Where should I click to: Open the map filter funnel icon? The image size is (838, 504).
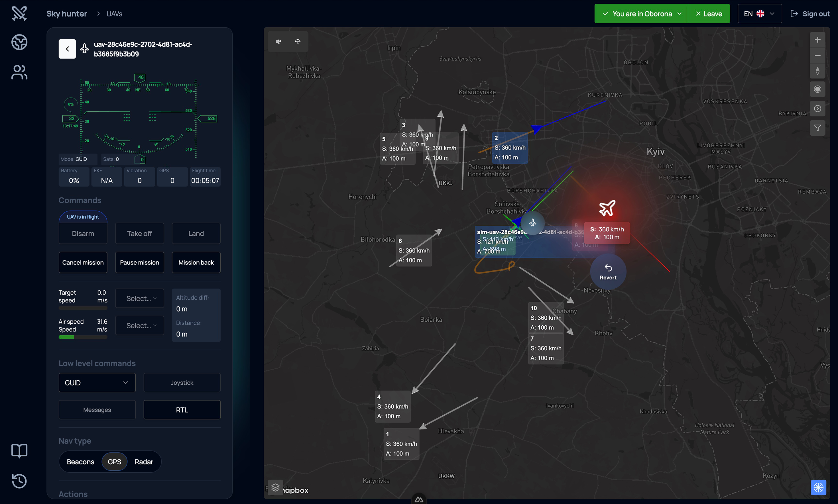[x=817, y=128]
